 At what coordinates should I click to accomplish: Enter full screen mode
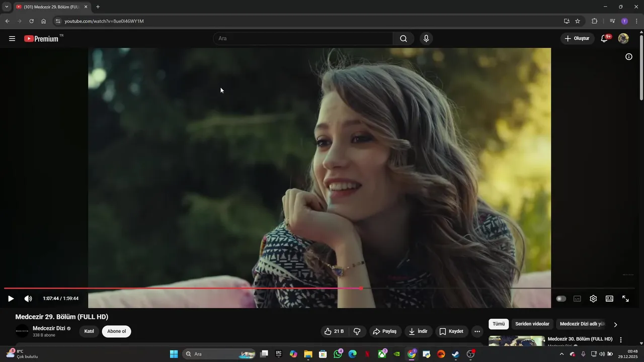(625, 299)
